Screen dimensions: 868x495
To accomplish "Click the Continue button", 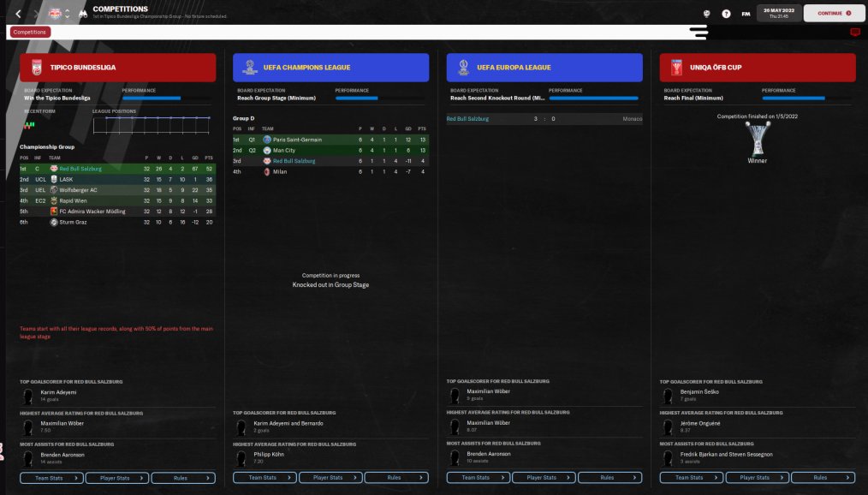I will 834,13.
